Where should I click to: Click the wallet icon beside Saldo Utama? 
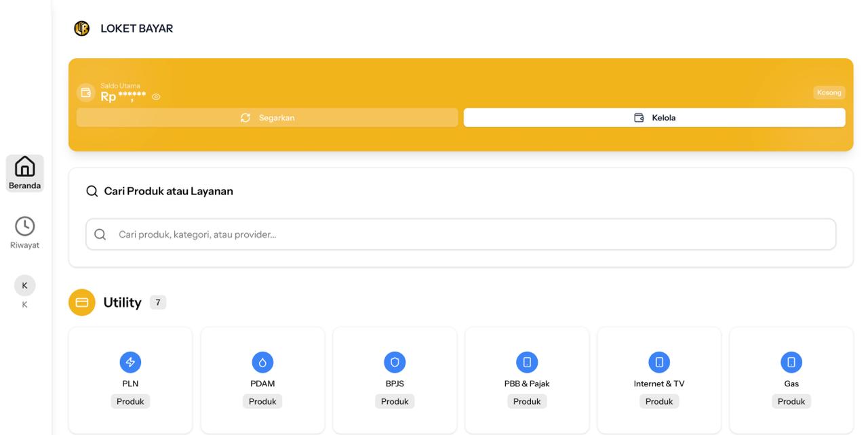pos(85,93)
